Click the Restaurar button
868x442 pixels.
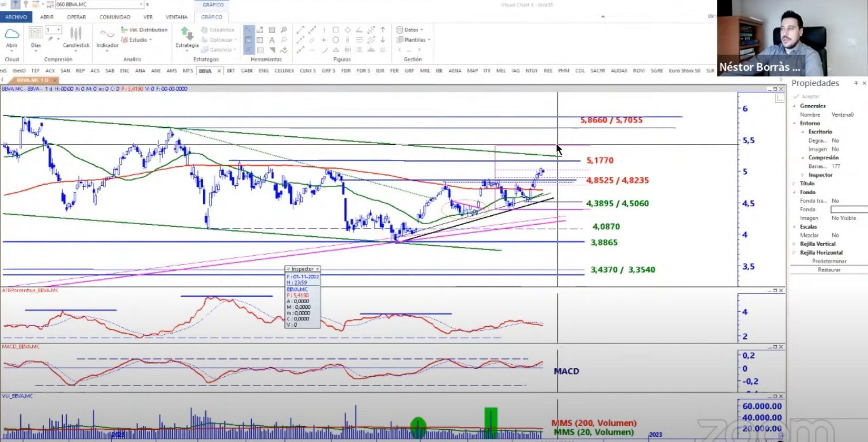[x=829, y=270]
